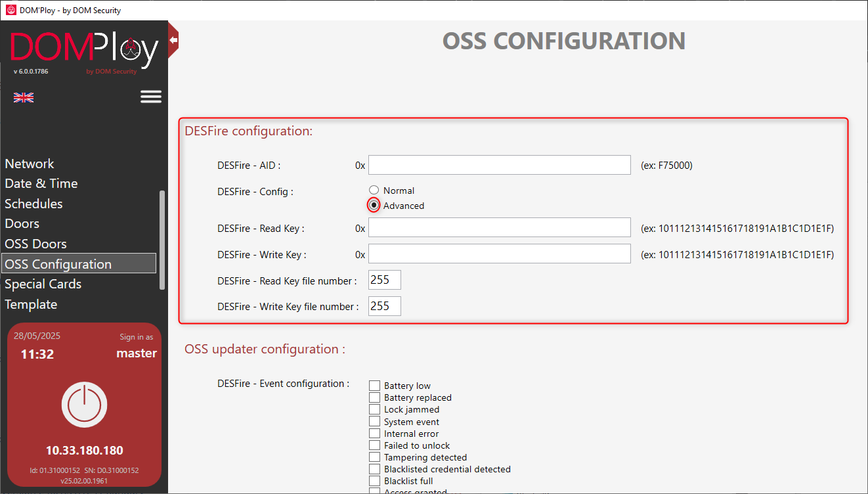The width and height of the screenshot is (868, 494).
Task: Open the hamburger menu icon
Action: click(x=151, y=97)
